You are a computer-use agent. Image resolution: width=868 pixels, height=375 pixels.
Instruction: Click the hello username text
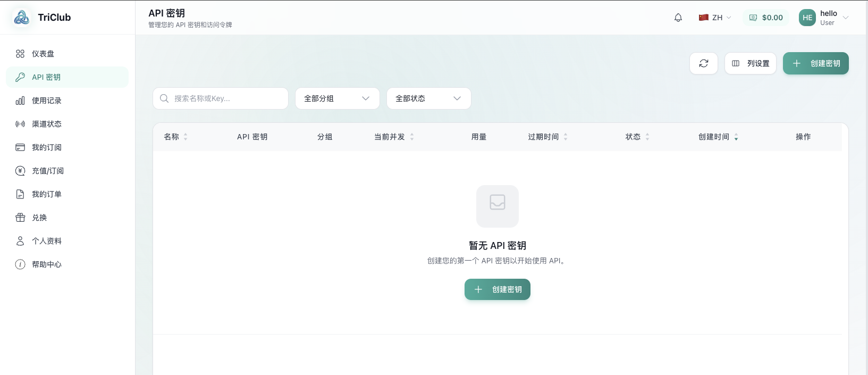pos(829,13)
